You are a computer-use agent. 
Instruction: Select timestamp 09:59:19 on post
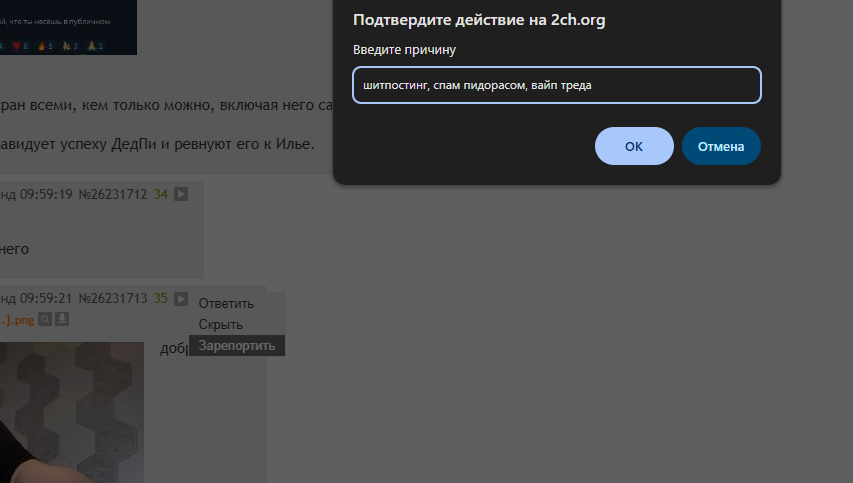click(x=46, y=194)
